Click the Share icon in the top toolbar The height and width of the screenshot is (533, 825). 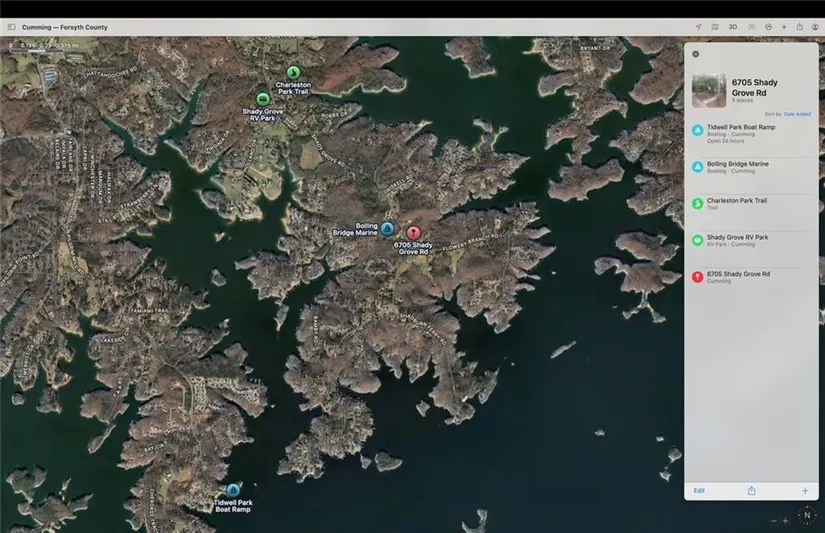click(800, 27)
